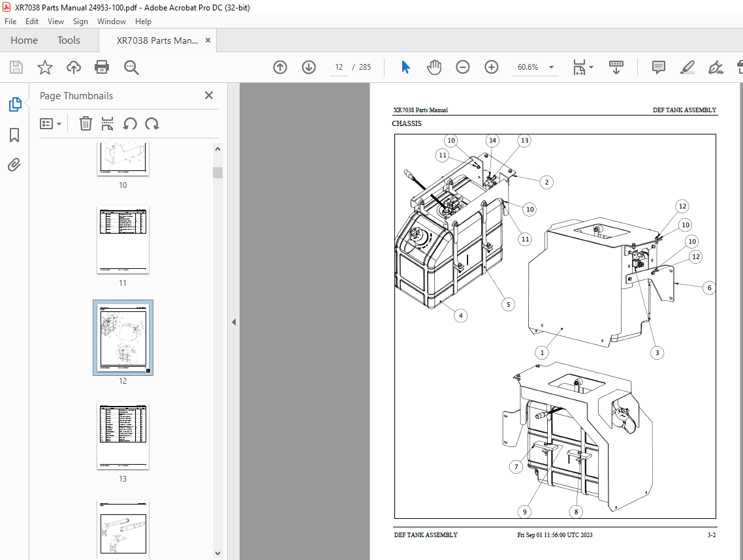Collapse the navigation pane arrow
This screenshot has height=560, width=743.
[234, 322]
